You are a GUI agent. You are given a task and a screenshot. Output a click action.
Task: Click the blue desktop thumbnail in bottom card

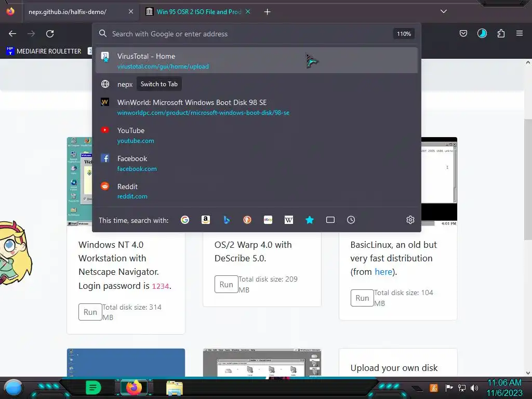(126, 362)
